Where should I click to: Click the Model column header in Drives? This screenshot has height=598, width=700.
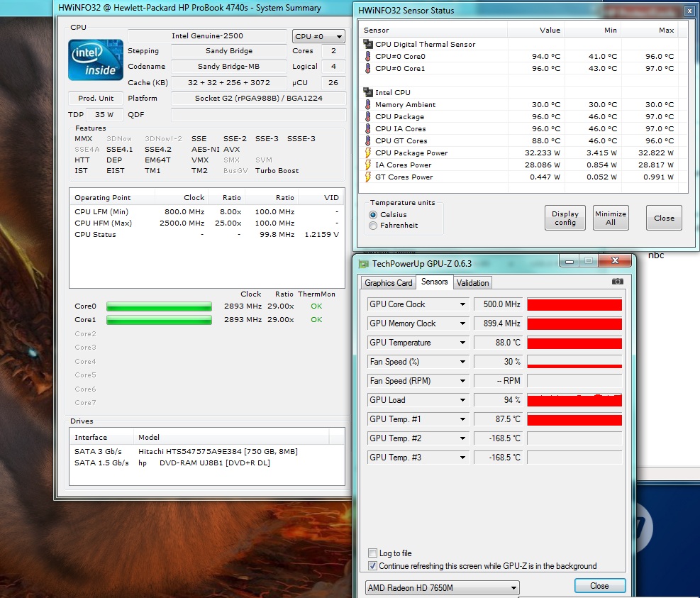[x=231, y=437]
